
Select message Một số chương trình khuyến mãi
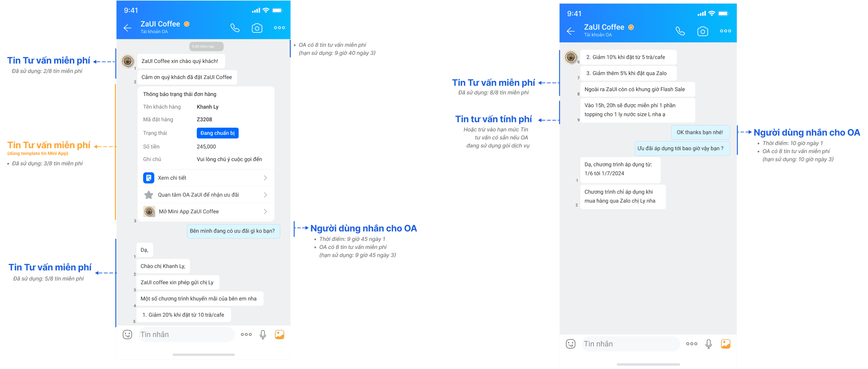[x=199, y=299]
